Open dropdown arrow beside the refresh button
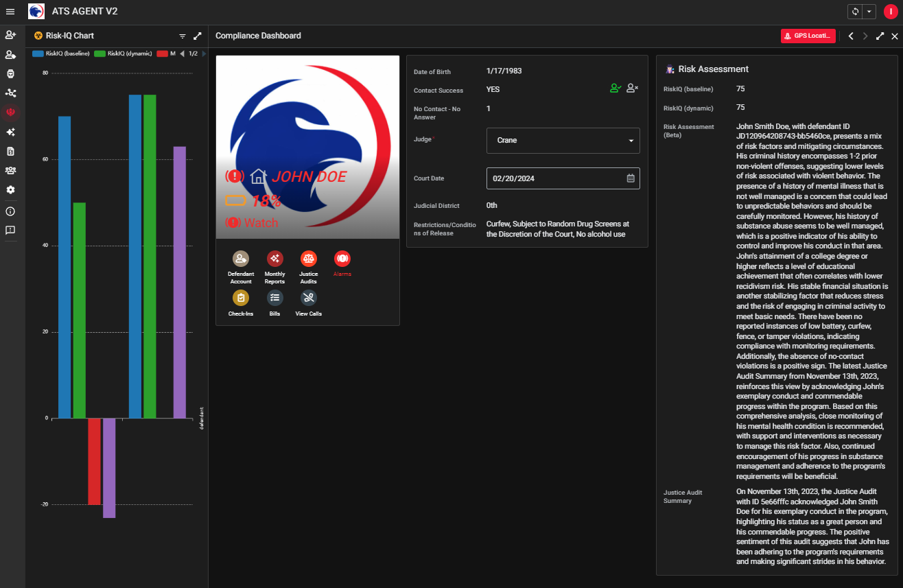The image size is (903, 588). [x=869, y=12]
